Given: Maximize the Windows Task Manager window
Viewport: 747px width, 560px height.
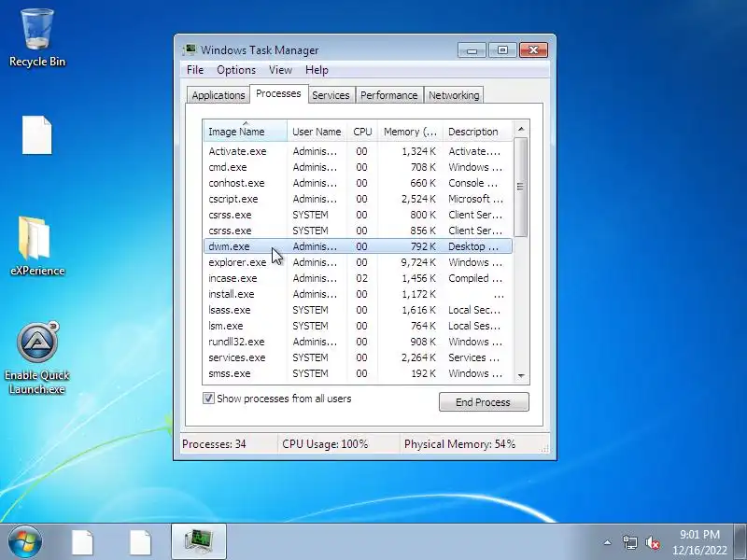Looking at the screenshot, I should tap(502, 50).
